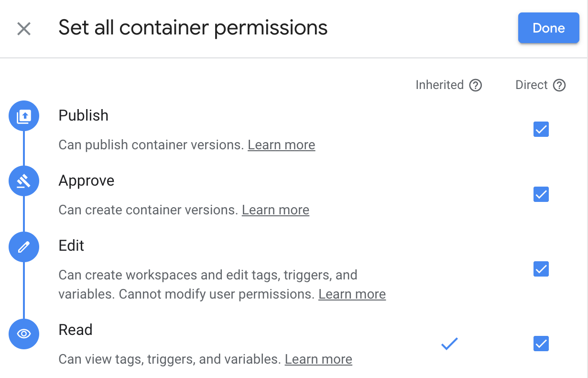Click the inherited Read checkmark
Image resolution: width=588 pixels, height=378 pixels.
pos(449,344)
